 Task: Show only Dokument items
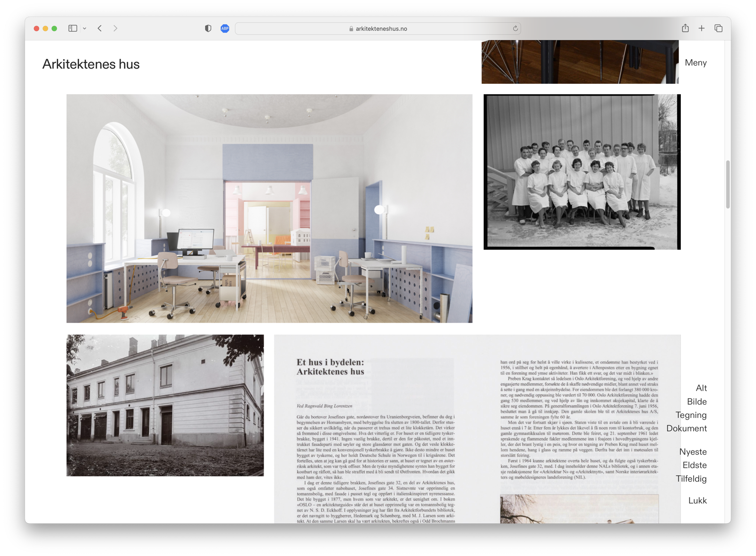[x=687, y=428]
